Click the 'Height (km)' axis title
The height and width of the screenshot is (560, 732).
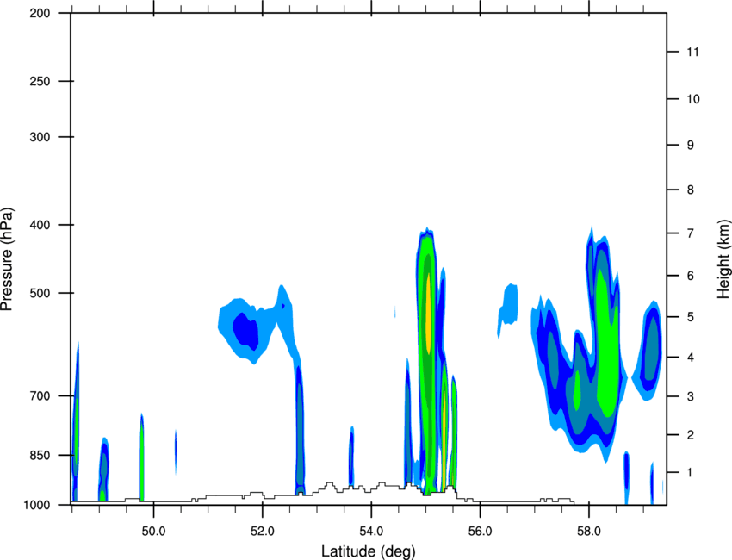723,258
